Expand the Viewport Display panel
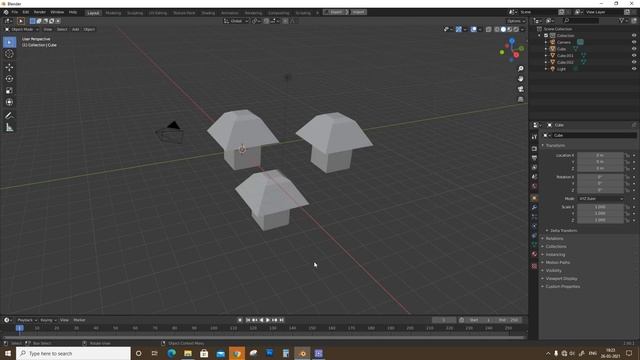640x360 pixels. 561,279
